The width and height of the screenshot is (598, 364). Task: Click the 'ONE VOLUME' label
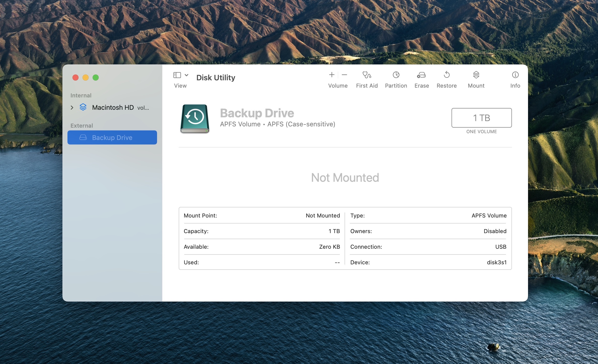(x=481, y=132)
